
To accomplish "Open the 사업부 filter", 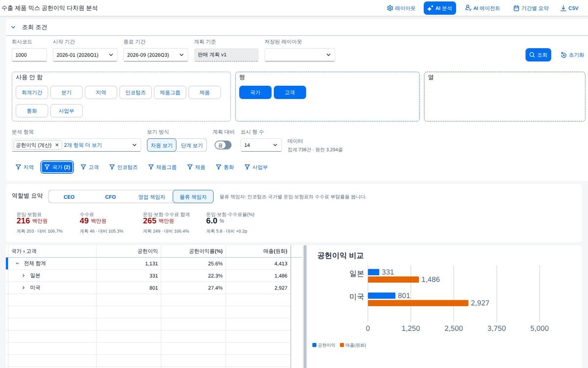I will 256,167.
